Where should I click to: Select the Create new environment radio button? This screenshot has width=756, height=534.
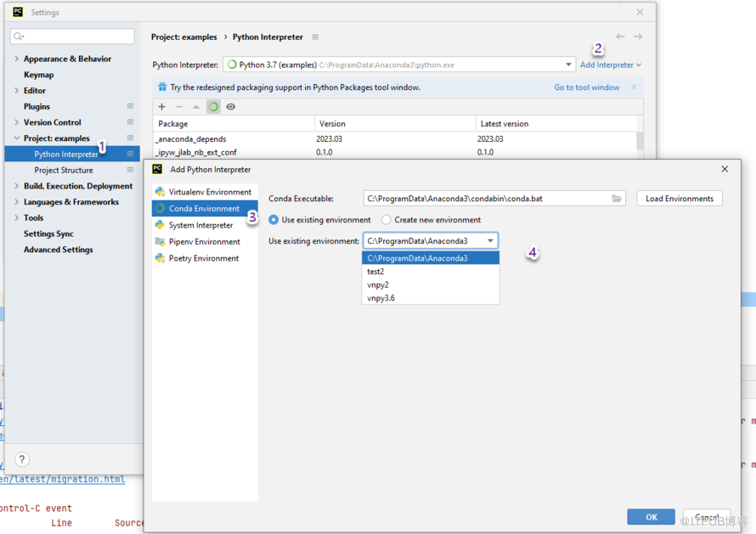(x=386, y=220)
